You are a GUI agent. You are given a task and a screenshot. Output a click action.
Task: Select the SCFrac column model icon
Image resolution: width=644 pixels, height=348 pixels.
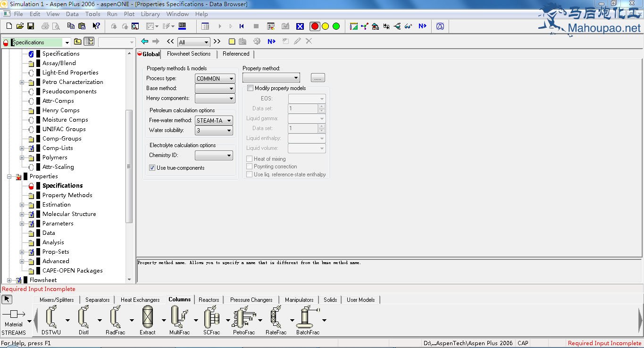[211, 316]
